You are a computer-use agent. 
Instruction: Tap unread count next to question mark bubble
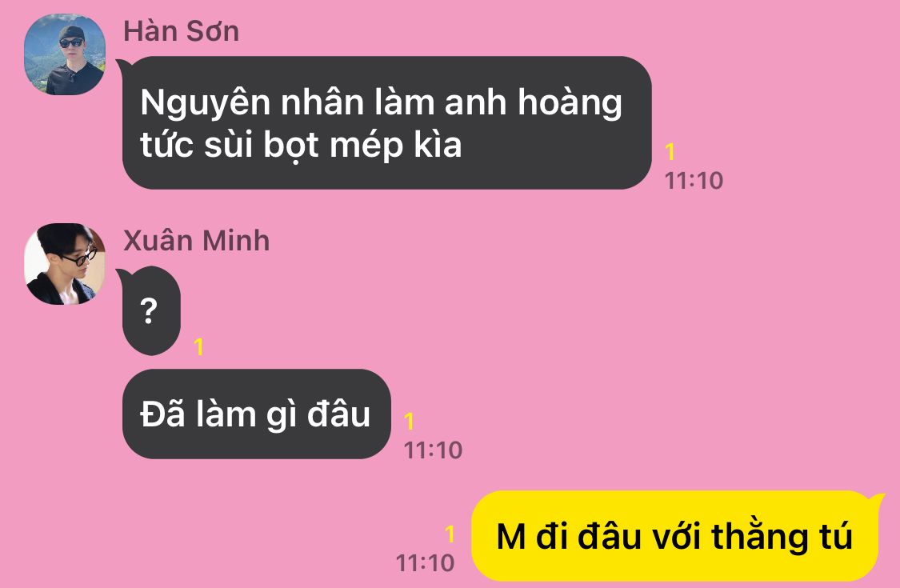(x=198, y=347)
